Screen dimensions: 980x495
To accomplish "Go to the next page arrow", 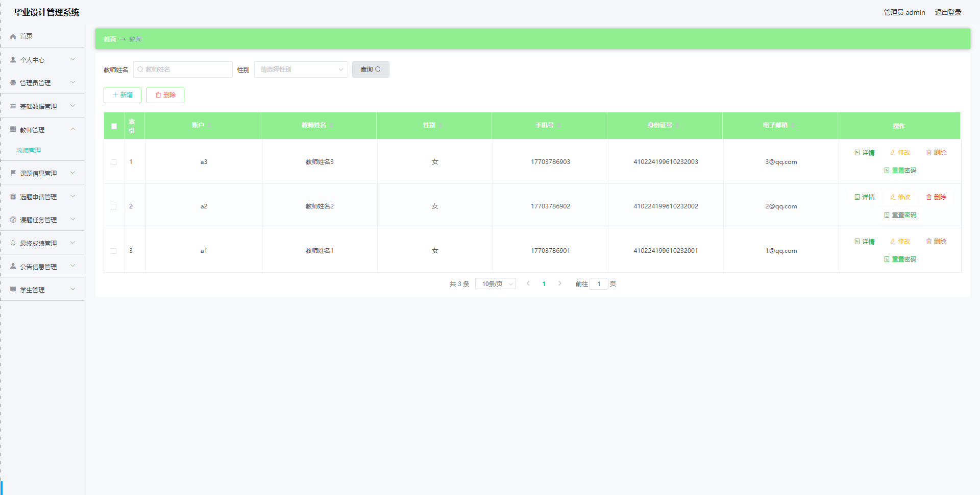I will (x=560, y=284).
